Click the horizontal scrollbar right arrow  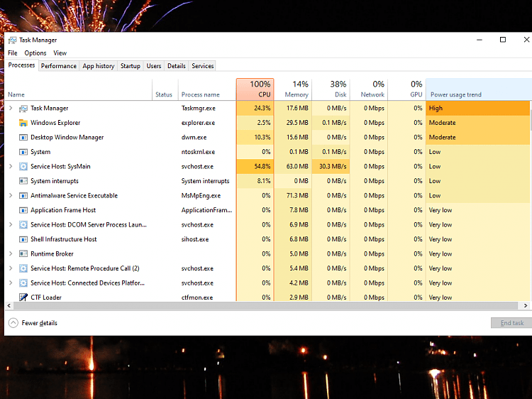(526, 305)
